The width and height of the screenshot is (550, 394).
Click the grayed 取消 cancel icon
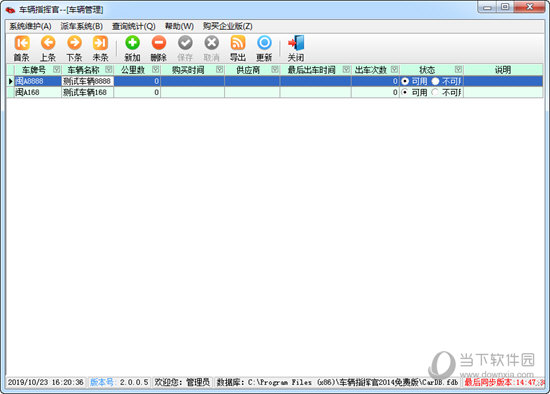[x=212, y=48]
